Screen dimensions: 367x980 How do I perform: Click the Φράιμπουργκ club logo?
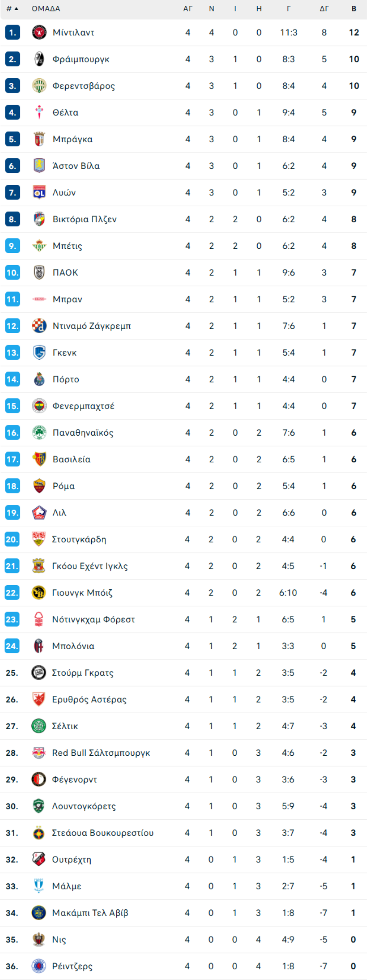(39, 59)
